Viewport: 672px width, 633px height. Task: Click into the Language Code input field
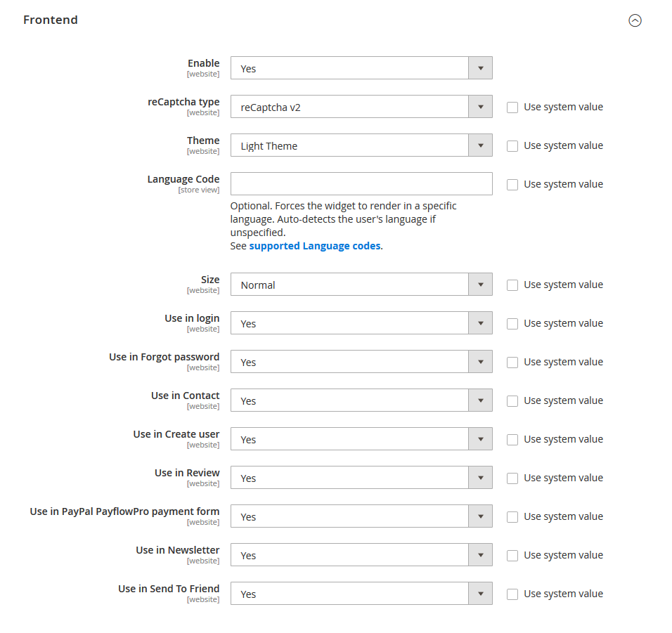tap(361, 184)
